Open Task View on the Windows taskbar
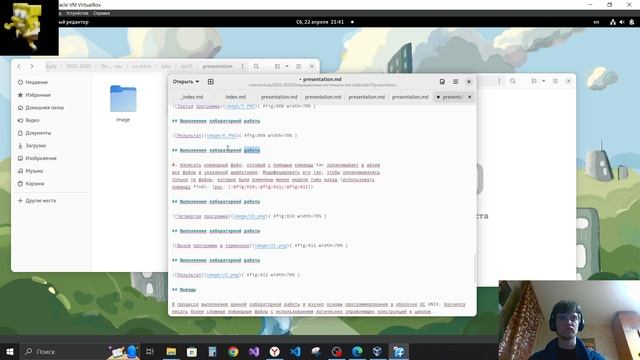Image resolution: width=640 pixels, height=360 pixels. [x=150, y=351]
